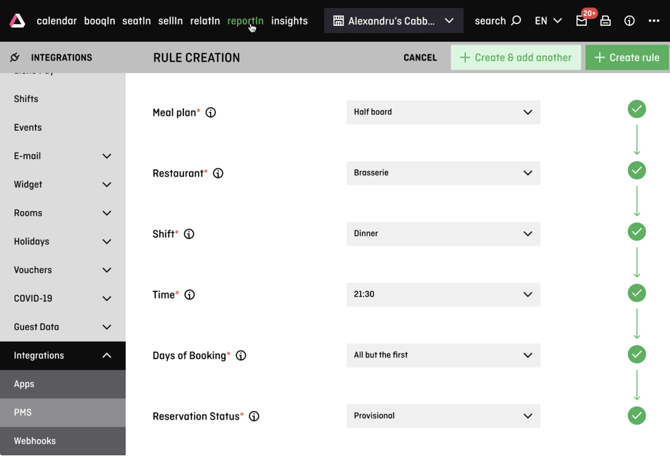The image size is (670, 457).
Task: Open the Meal plan dropdown
Action: pyautogui.click(x=443, y=112)
